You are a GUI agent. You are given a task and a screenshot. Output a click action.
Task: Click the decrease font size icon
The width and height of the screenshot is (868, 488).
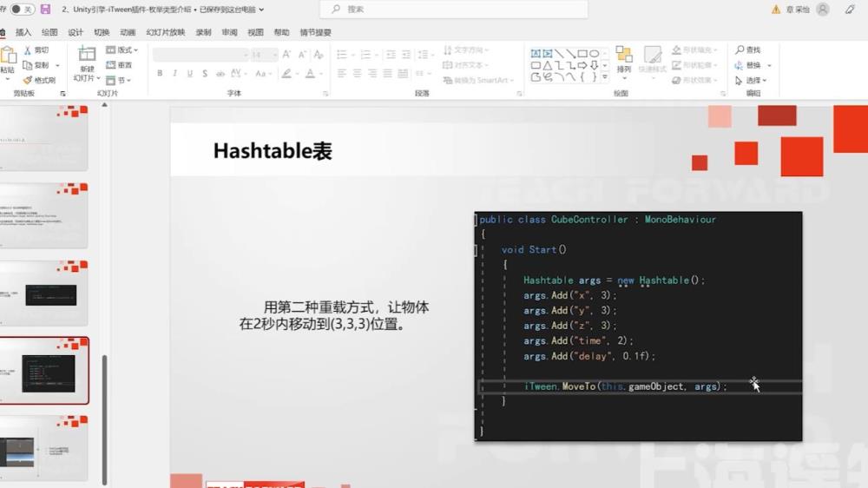point(302,55)
